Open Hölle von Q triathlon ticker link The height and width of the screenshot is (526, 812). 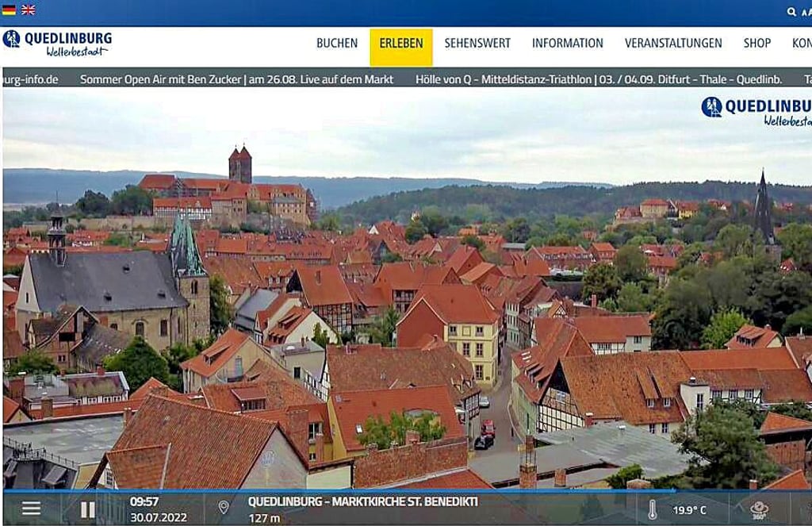[x=599, y=79]
